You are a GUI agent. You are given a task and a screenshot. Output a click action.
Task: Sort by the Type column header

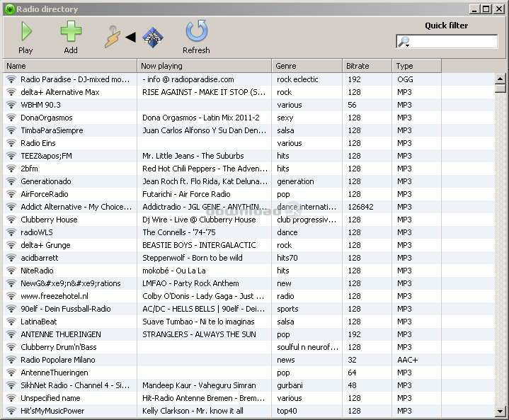point(417,66)
